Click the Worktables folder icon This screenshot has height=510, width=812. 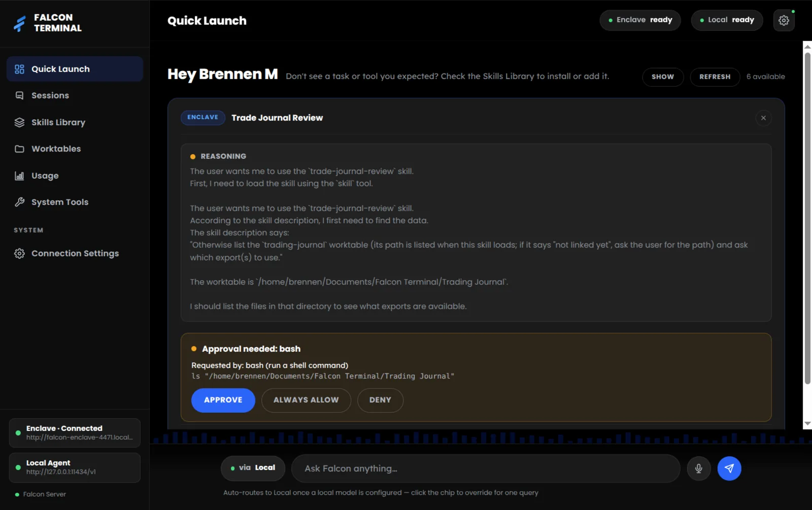(x=19, y=149)
